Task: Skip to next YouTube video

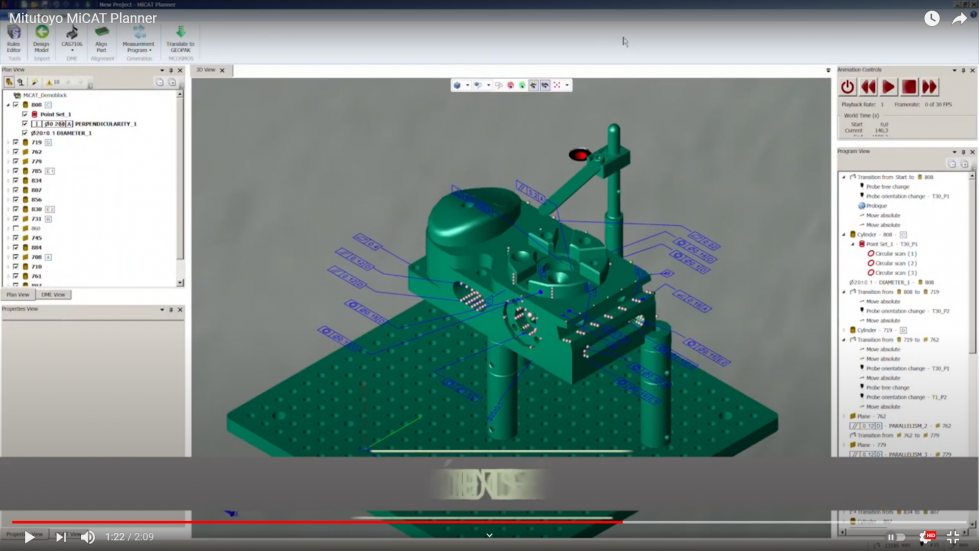Action: 61,537
